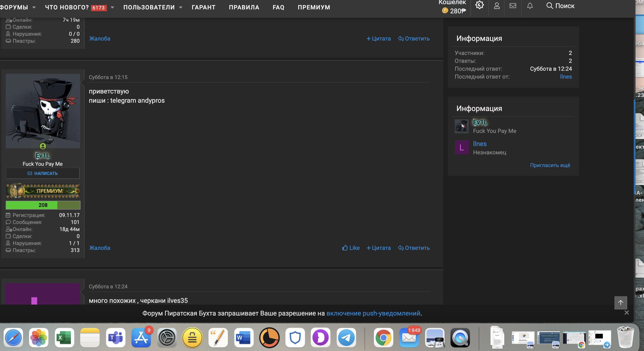
Task: Click Ответить on the first post
Action: 414,39
